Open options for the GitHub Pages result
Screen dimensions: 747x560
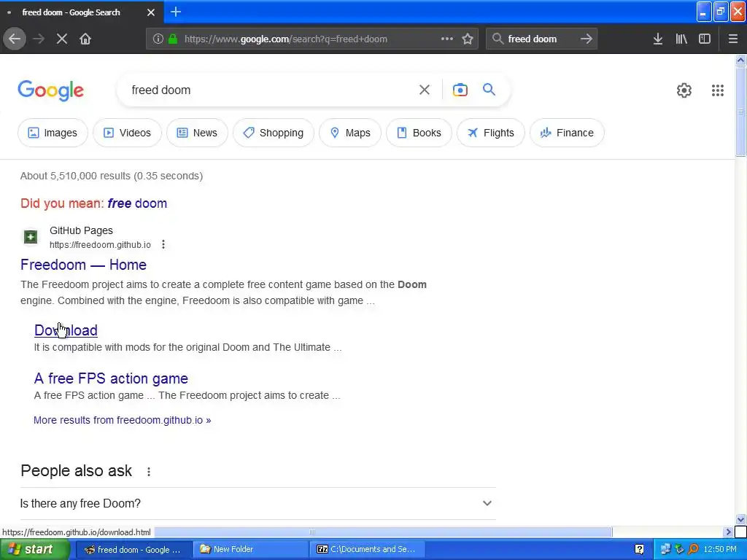163,244
